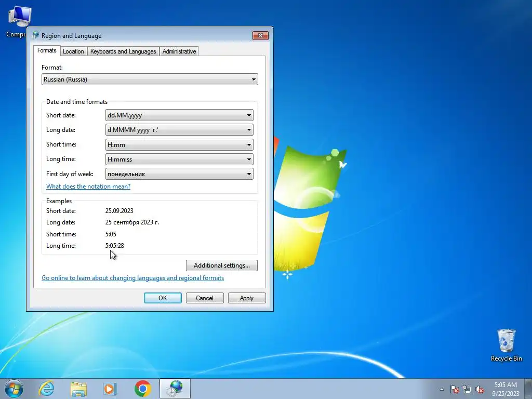Close the Region and Language dialog
Screen dimensions: 532x399
pos(260,36)
